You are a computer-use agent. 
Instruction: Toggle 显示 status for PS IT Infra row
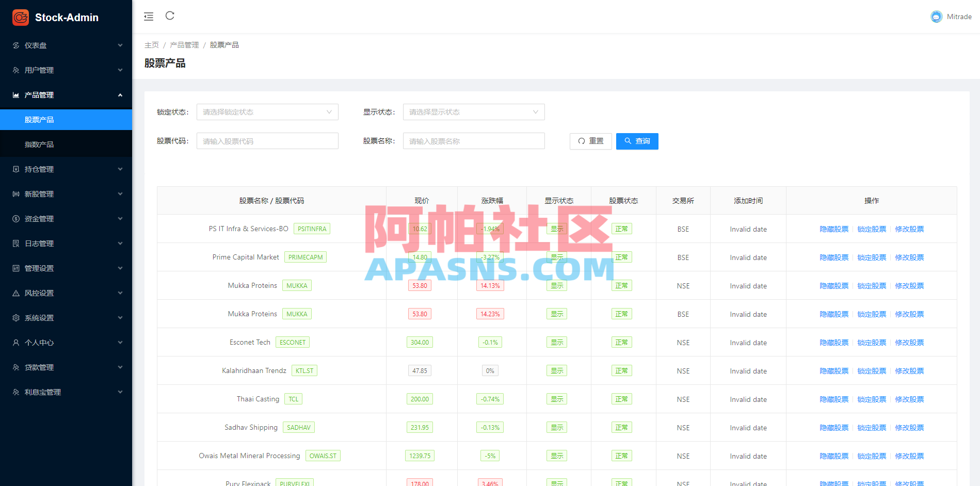coord(556,229)
